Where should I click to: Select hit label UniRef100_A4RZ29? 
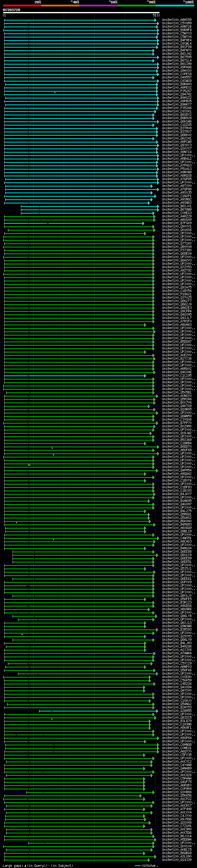177,216
